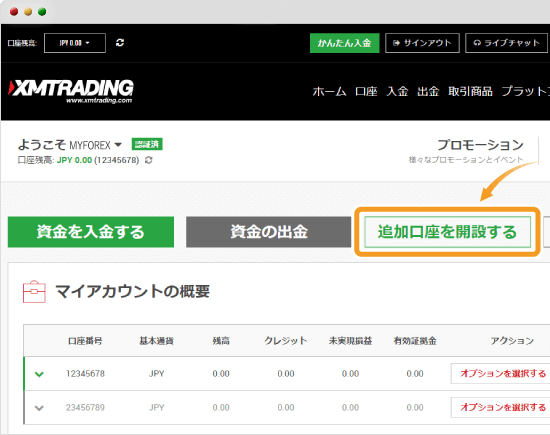Select account number 23456789 in the table
Viewport: 550px width, 435px height.
tap(85, 408)
